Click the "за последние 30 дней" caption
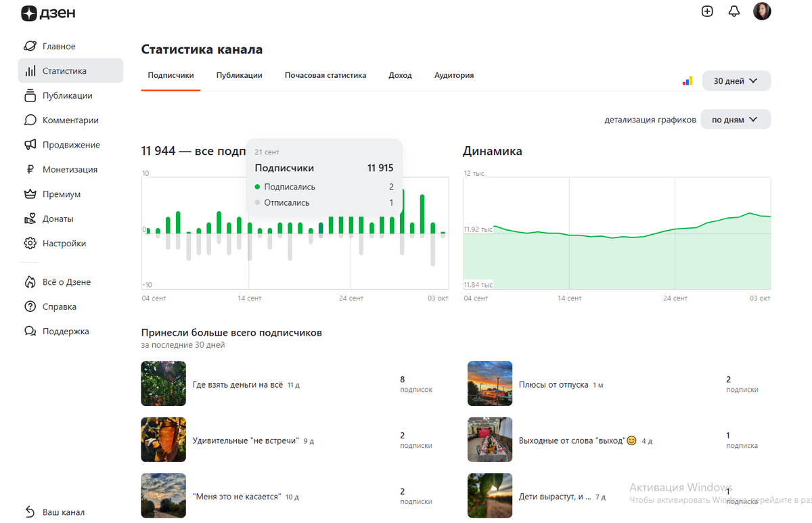Screen dimensions: 812x523 point(183,345)
